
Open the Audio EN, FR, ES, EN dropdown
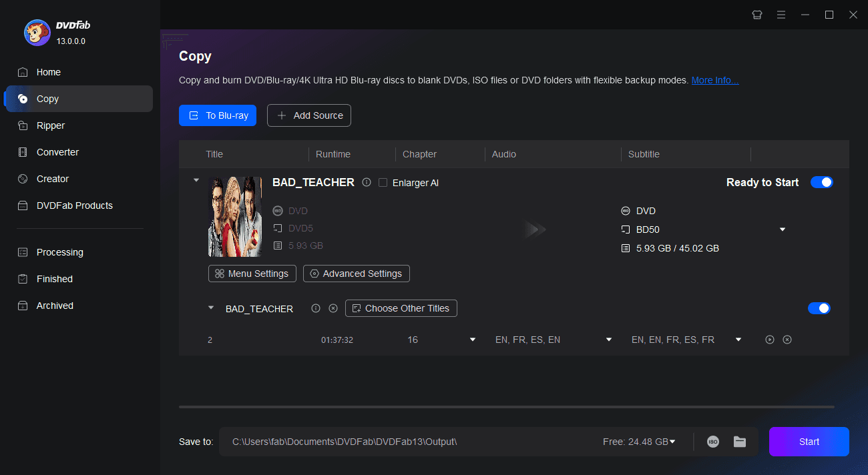tap(609, 340)
